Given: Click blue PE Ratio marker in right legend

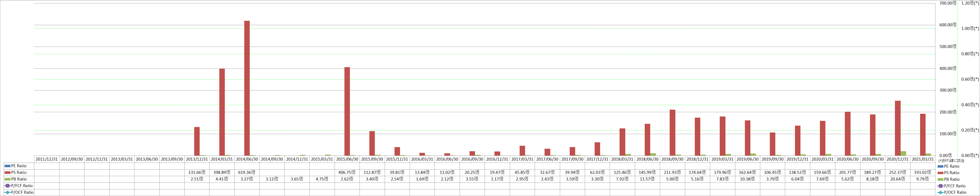Looking at the screenshot, I should (x=940, y=166).
